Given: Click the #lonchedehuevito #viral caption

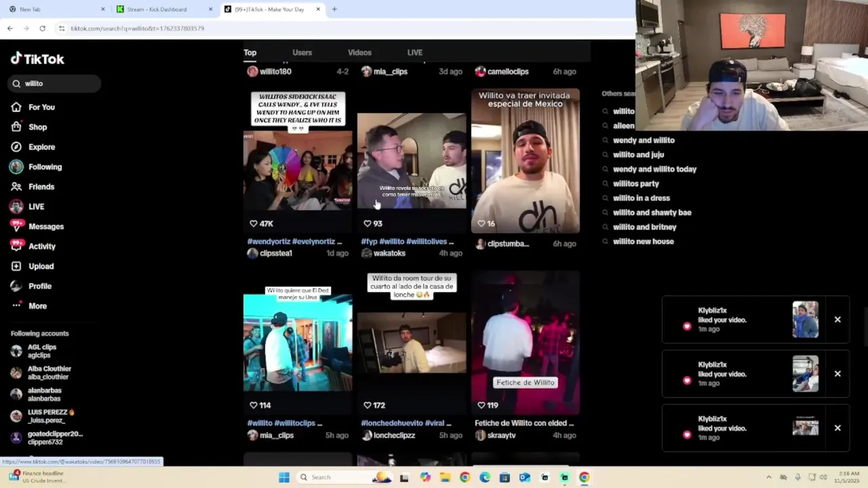Looking at the screenshot, I should tap(406, 423).
